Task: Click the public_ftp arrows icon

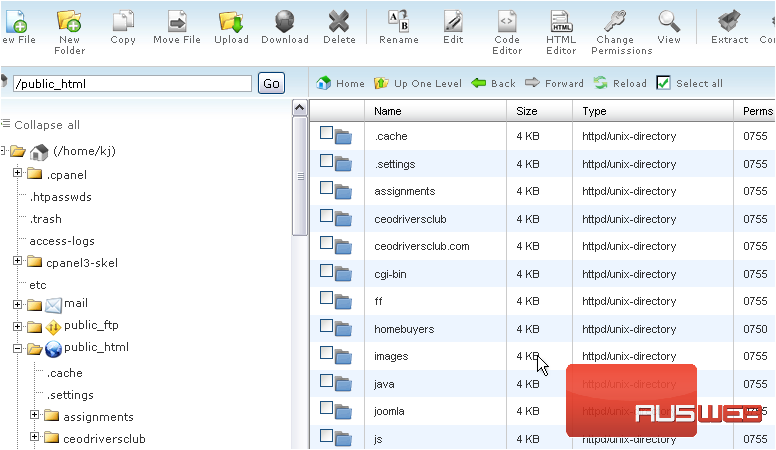Action: point(53,327)
